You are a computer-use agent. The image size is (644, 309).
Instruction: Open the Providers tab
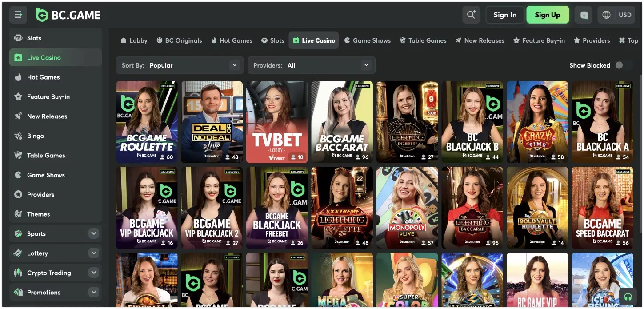(592, 40)
